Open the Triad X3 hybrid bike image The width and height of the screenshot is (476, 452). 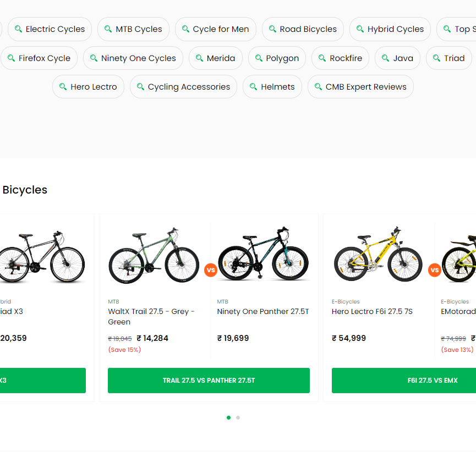pyautogui.click(x=42, y=257)
